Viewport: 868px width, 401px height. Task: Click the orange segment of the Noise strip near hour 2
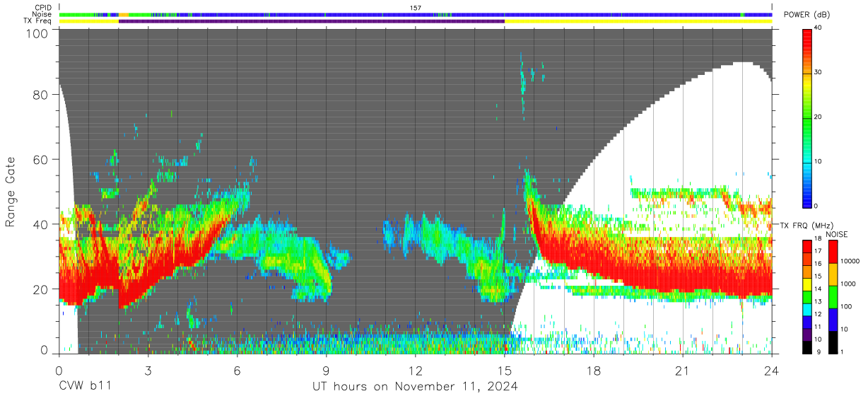point(124,14)
